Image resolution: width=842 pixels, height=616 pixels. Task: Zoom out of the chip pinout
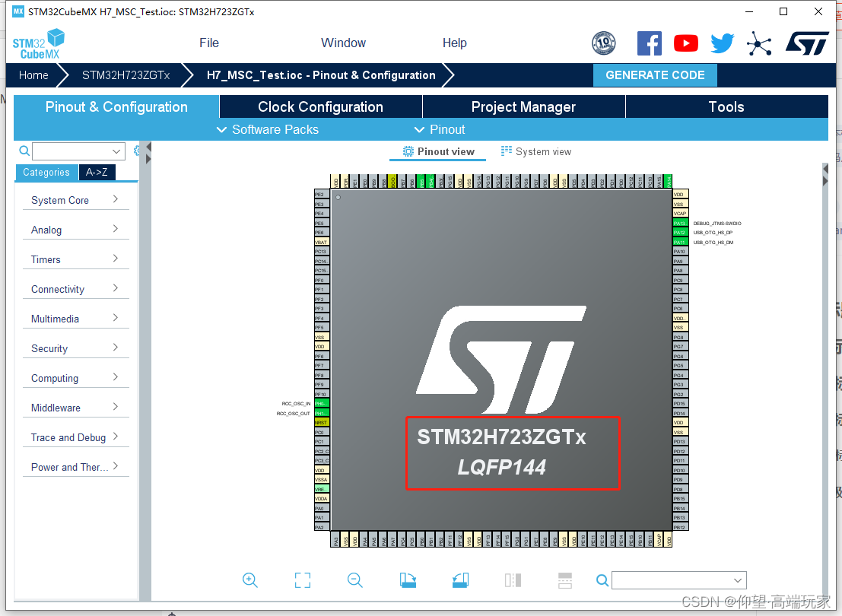[x=355, y=580]
